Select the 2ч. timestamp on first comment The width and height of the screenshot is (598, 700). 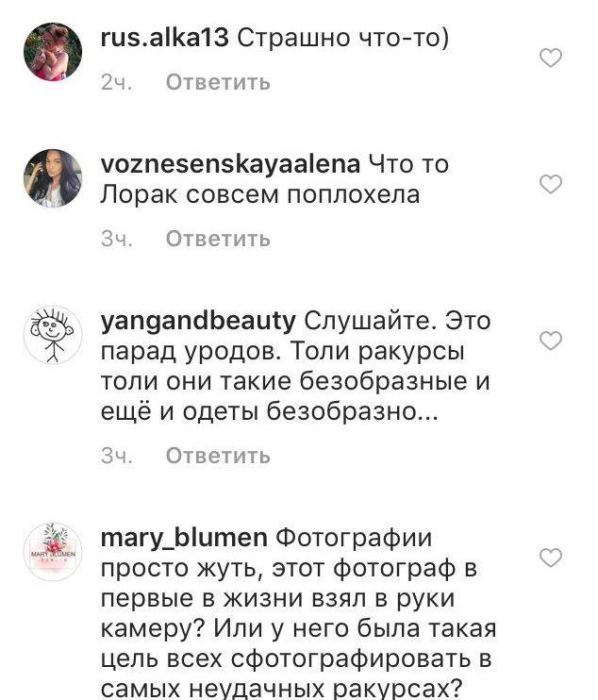(116, 83)
